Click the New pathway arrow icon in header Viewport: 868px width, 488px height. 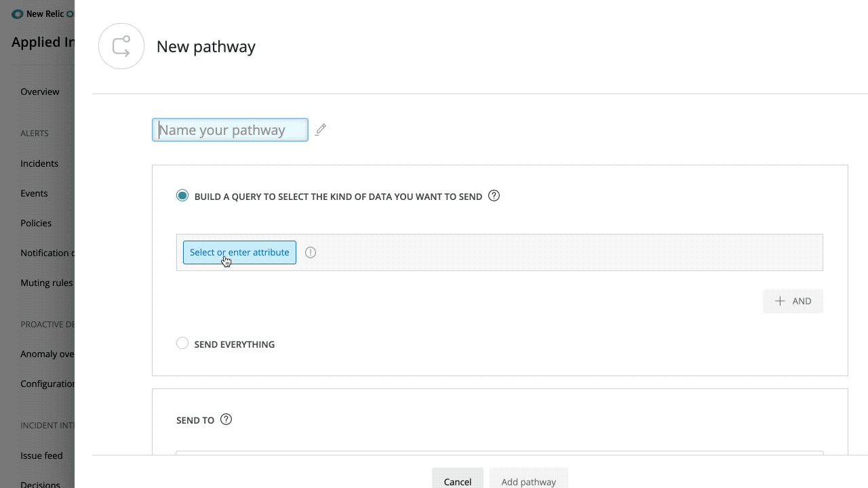point(121,46)
